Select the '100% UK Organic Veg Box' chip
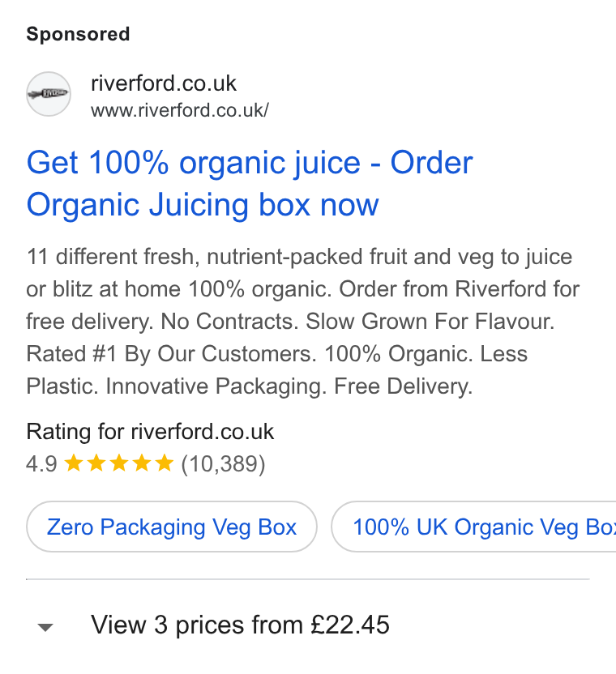Image resolution: width=616 pixels, height=674 pixels. (x=473, y=527)
